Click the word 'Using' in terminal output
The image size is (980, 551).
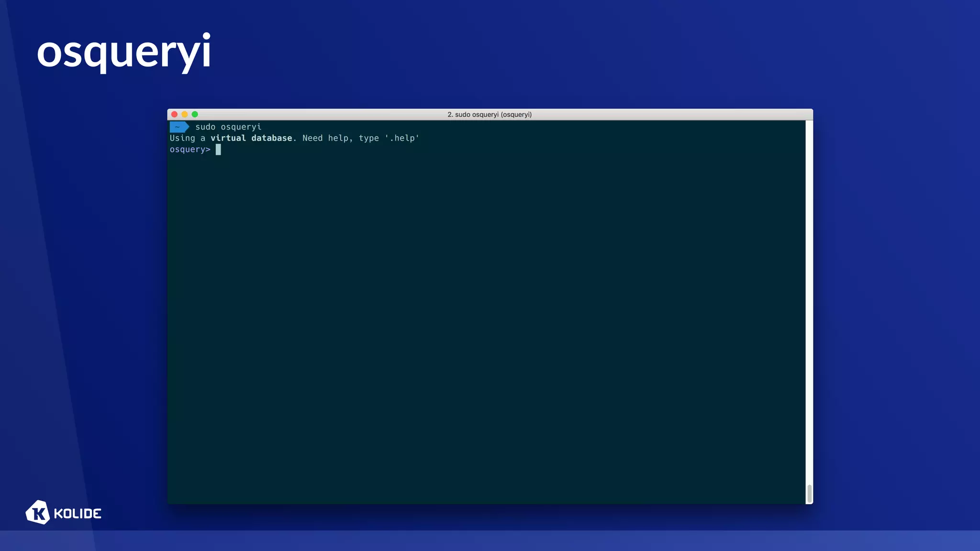tap(182, 138)
